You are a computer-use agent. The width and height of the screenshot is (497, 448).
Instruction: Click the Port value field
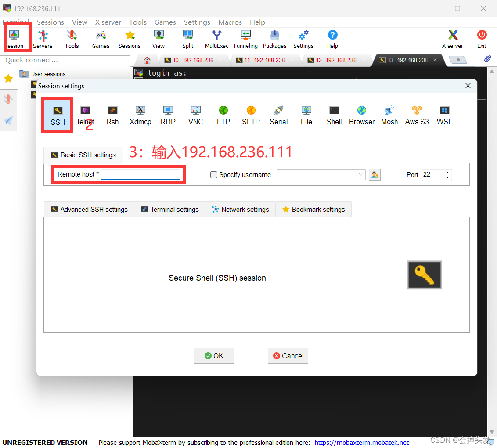(x=432, y=175)
